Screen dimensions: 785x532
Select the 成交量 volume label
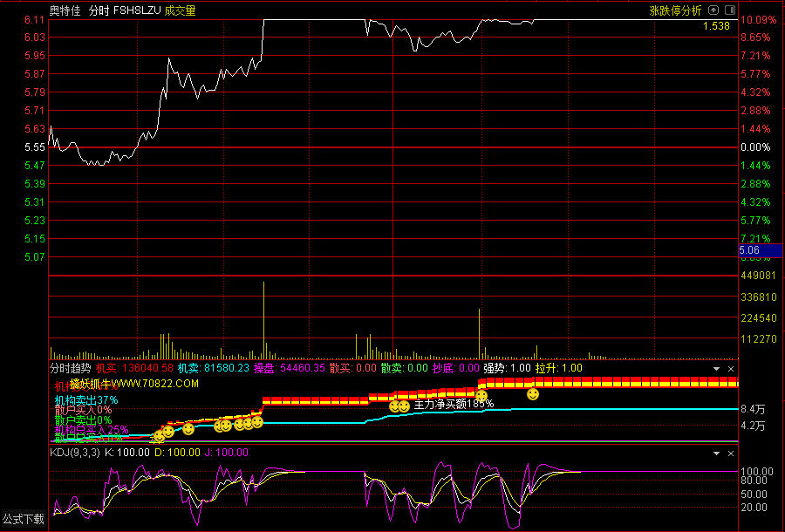click(x=181, y=10)
